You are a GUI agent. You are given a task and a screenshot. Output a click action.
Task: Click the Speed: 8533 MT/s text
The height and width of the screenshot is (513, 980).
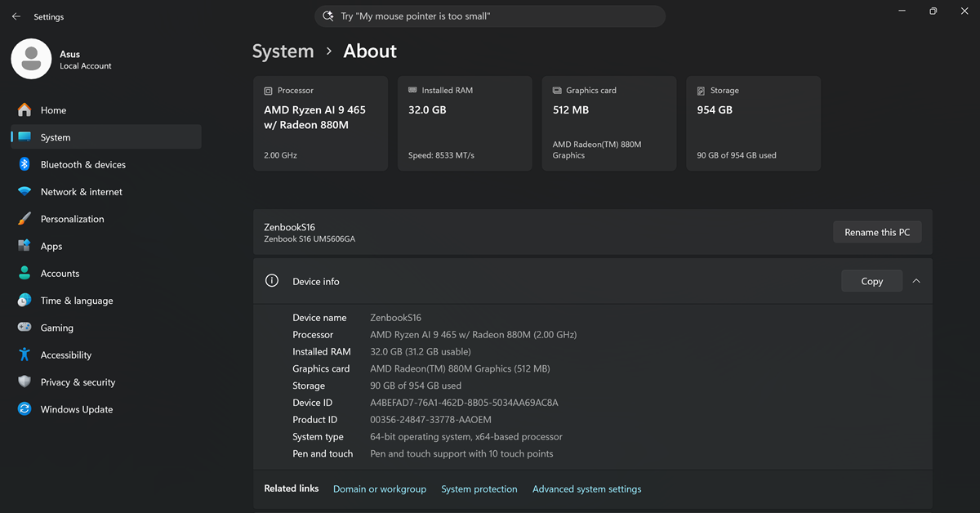tap(441, 155)
